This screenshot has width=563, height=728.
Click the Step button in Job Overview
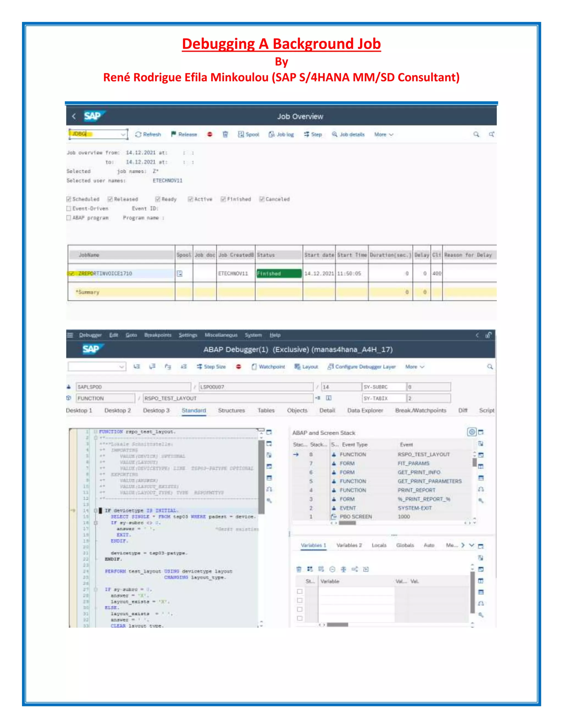tap(313, 134)
